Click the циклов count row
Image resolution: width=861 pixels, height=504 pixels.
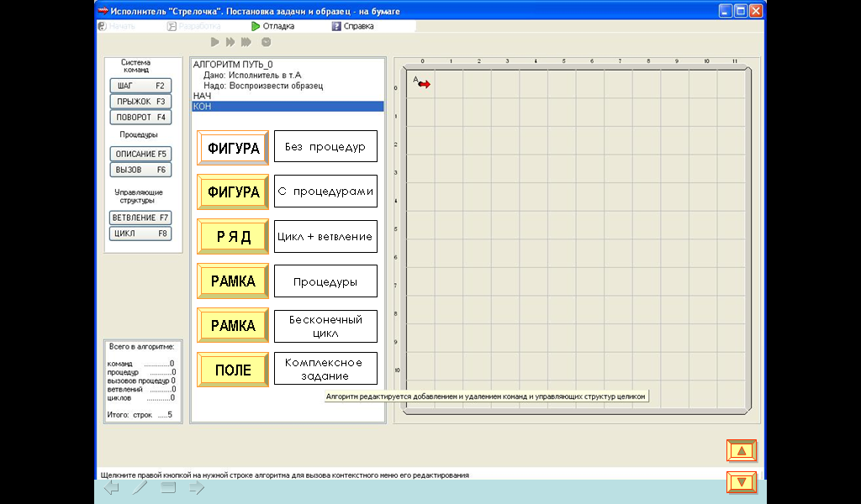point(141,397)
